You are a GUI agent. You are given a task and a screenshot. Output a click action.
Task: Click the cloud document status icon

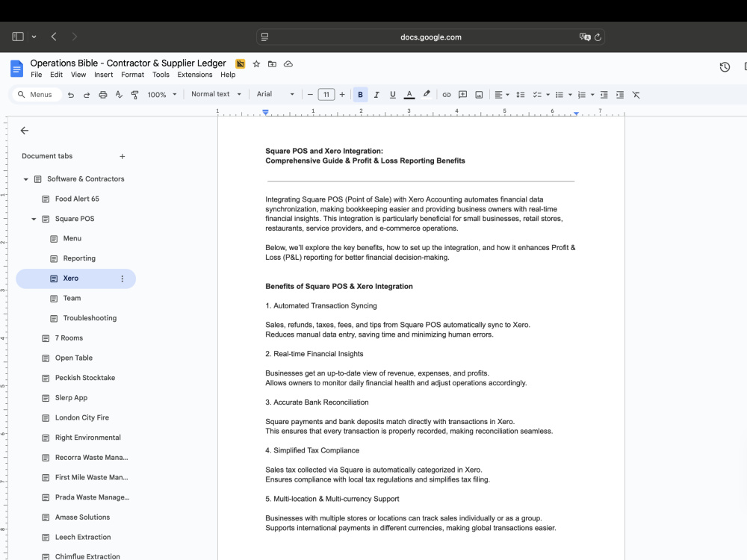[x=288, y=63]
